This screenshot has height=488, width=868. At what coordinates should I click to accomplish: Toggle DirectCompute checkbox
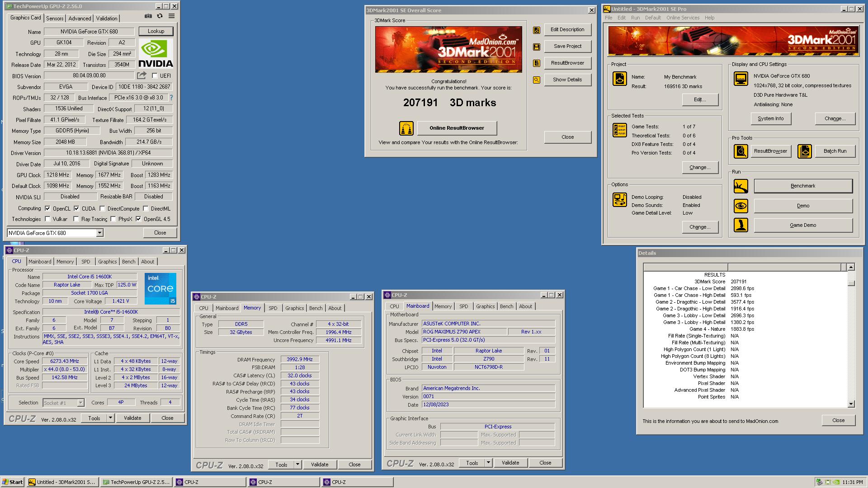(102, 209)
